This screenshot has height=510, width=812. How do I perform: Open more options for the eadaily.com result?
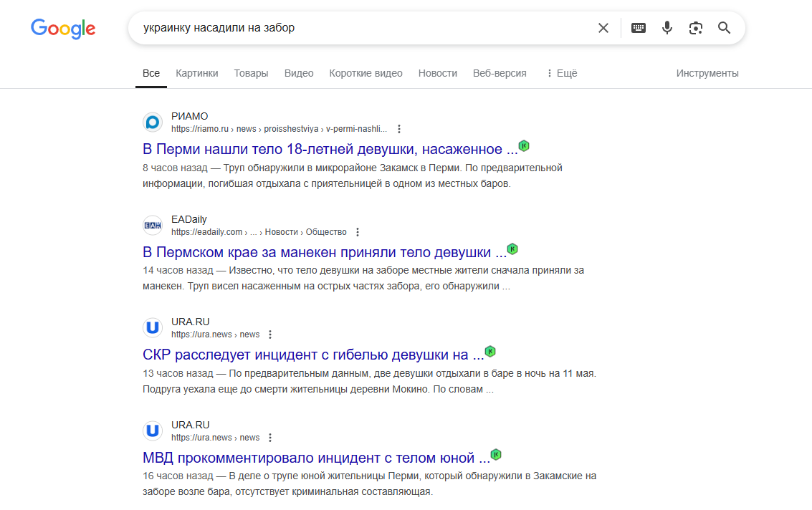click(x=358, y=232)
